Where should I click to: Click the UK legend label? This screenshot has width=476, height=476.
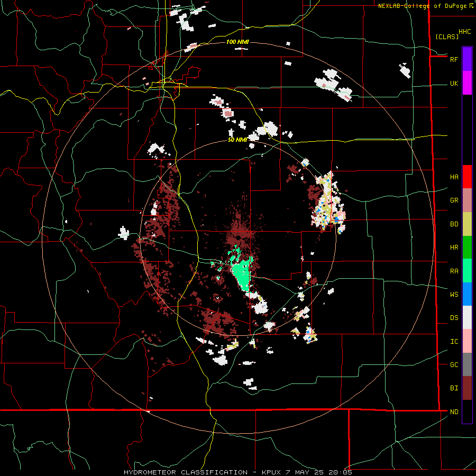(454, 84)
